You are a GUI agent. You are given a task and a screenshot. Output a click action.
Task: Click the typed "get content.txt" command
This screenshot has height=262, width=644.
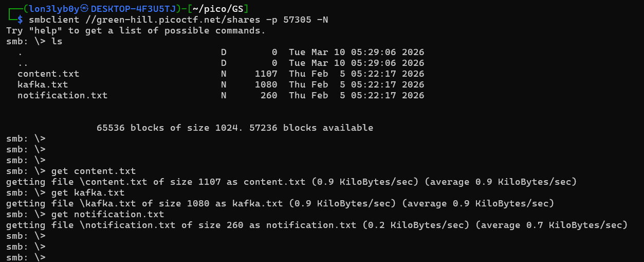(94, 171)
